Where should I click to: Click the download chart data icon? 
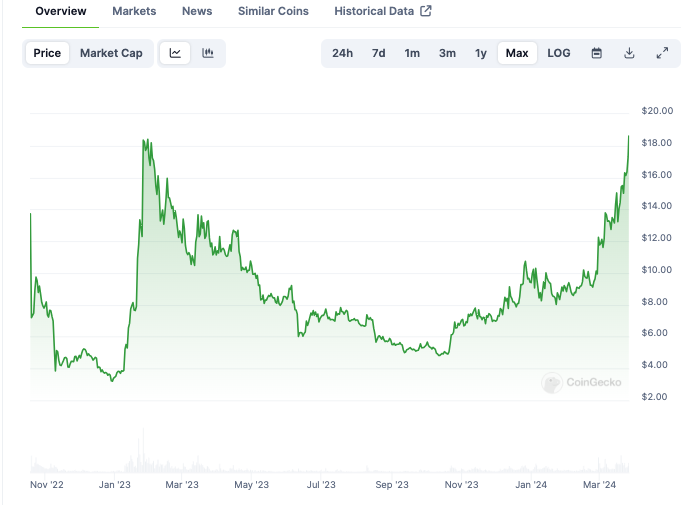[x=629, y=53]
